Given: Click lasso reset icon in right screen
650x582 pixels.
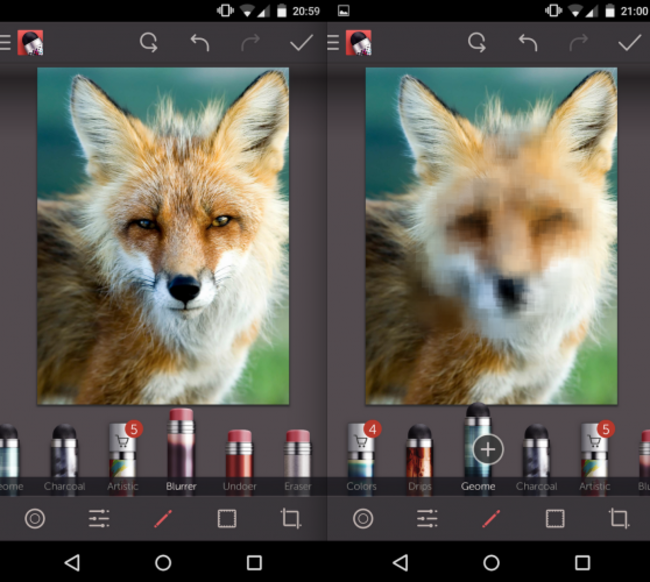Looking at the screenshot, I should 477,42.
